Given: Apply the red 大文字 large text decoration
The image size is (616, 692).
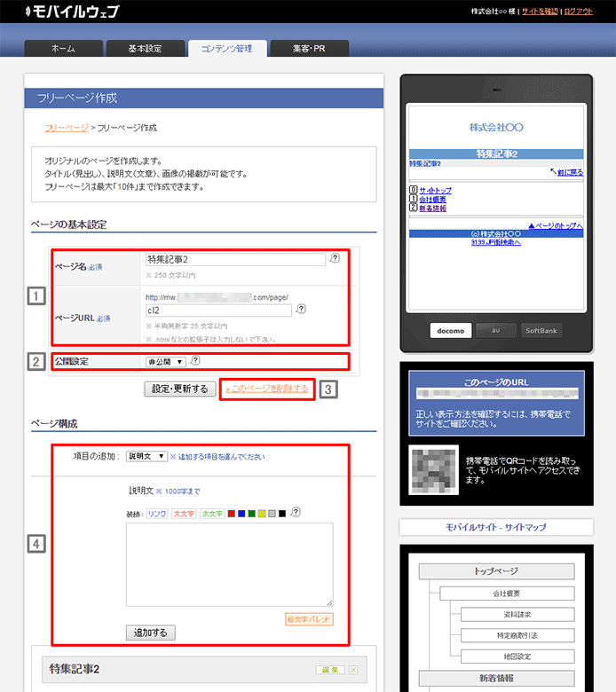Looking at the screenshot, I should pyautogui.click(x=184, y=513).
